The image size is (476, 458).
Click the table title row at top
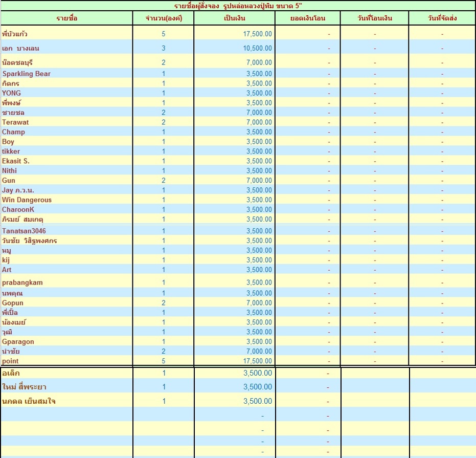pos(238,5)
